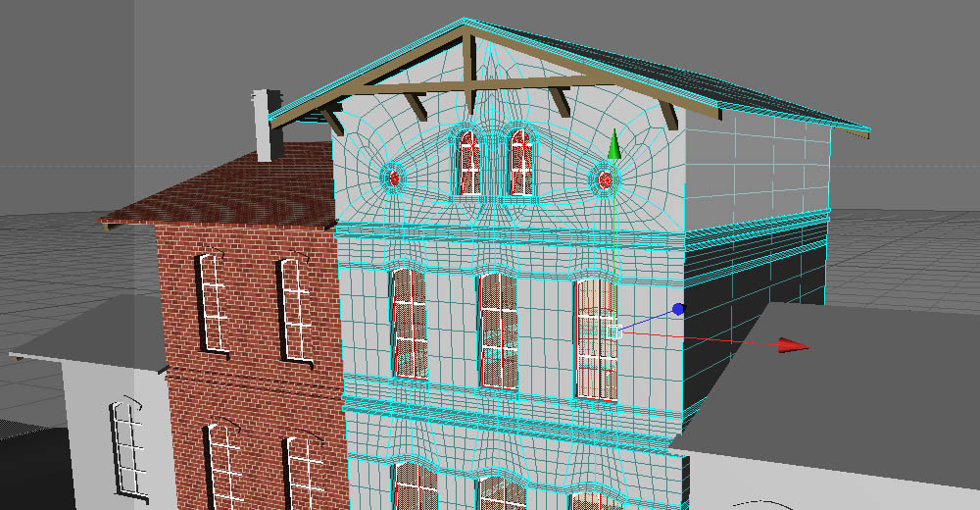This screenshot has width=980, height=510.
Task: Click the red X-axis gizmo arrow
Action: tap(792, 345)
